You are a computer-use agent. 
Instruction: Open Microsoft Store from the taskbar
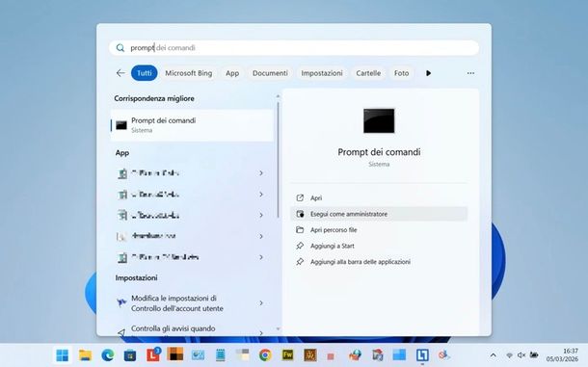pos(130,355)
